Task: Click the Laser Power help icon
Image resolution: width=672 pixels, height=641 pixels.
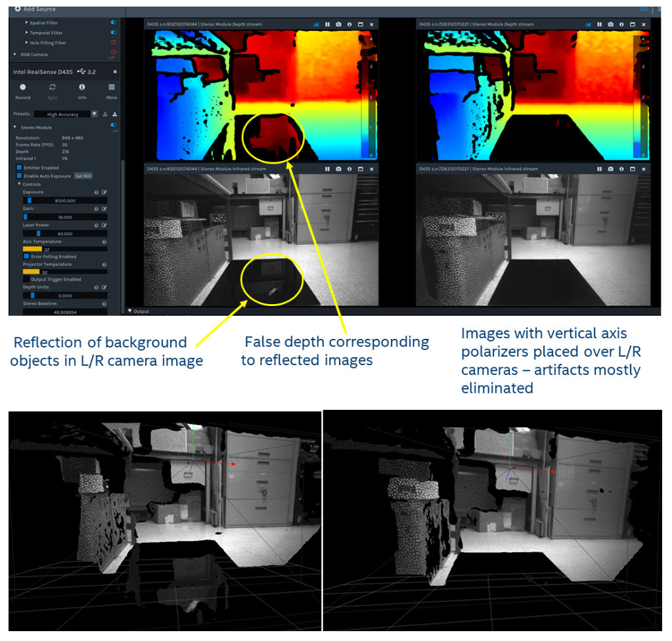Action: coord(97,225)
